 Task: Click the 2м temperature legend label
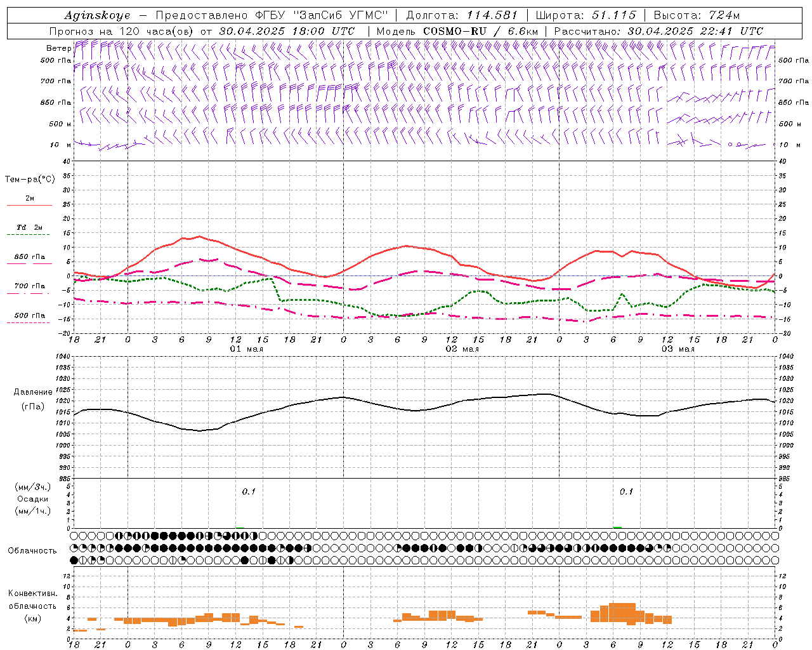pos(30,199)
